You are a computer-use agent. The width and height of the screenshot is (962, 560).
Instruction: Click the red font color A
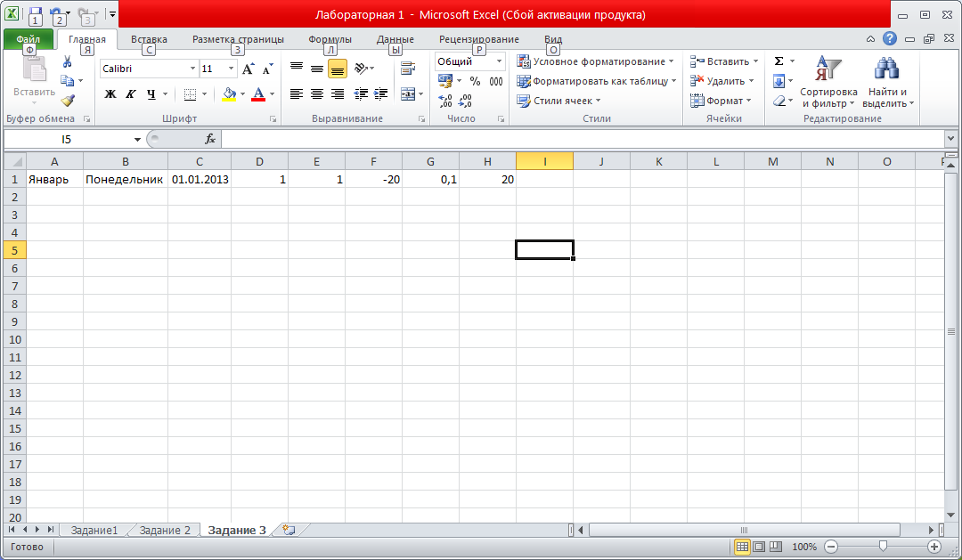click(258, 93)
